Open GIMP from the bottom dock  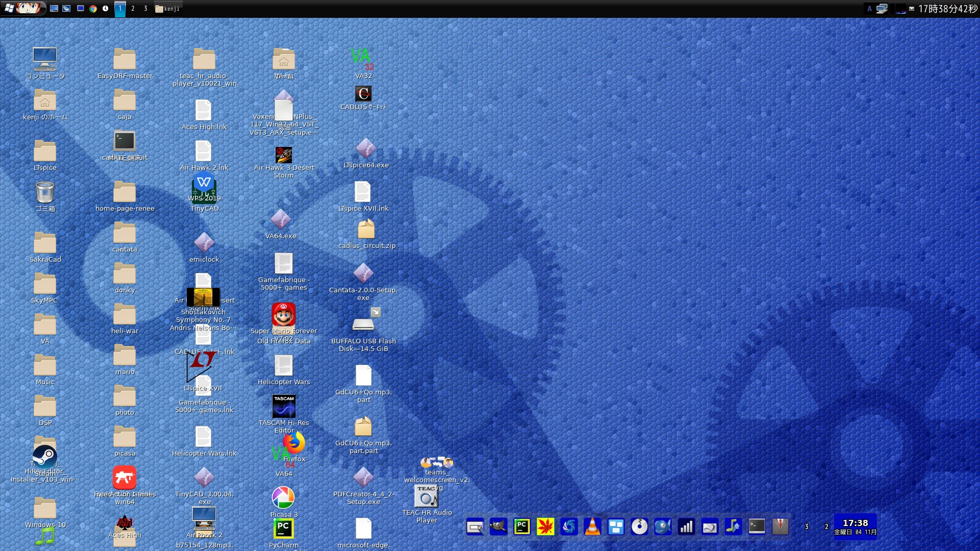498,527
